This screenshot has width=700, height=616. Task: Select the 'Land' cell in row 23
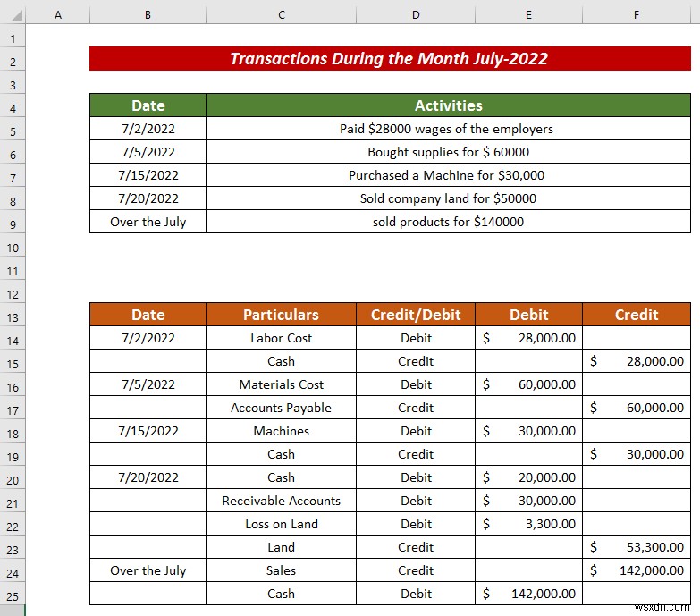coord(282,547)
